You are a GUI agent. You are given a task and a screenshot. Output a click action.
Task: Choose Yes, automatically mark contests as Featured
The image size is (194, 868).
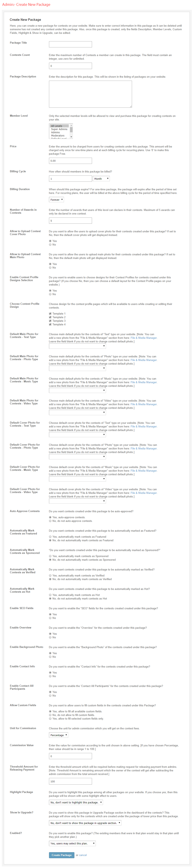(50, 537)
